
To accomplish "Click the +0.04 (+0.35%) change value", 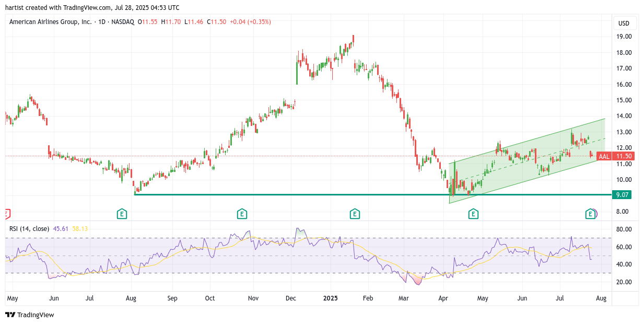I will click(250, 22).
